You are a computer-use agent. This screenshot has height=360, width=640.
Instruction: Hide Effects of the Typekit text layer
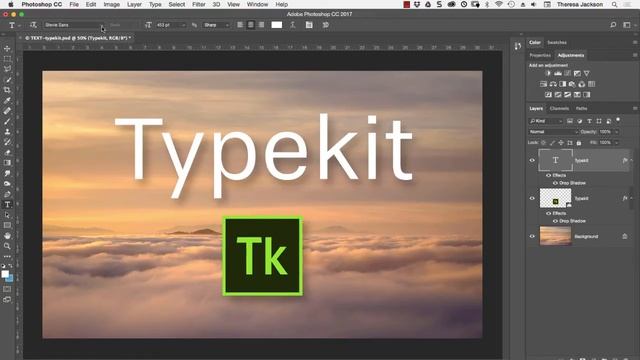[x=548, y=176]
